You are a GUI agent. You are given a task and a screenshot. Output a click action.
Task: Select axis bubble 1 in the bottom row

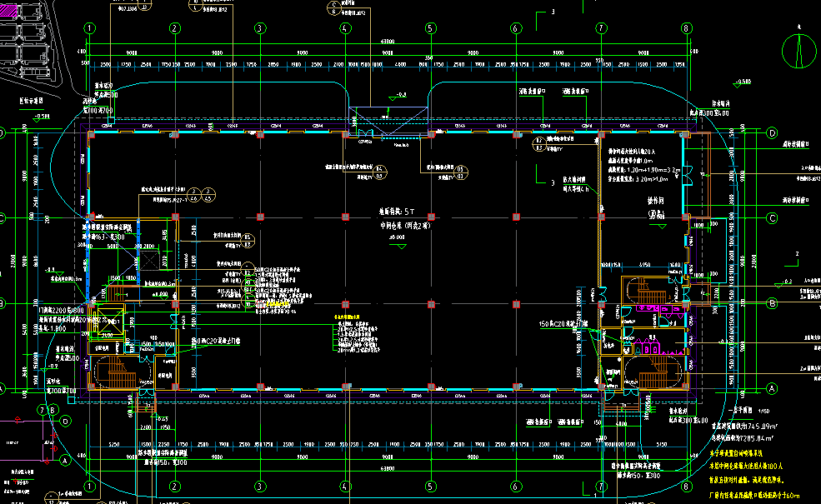(x=89, y=487)
